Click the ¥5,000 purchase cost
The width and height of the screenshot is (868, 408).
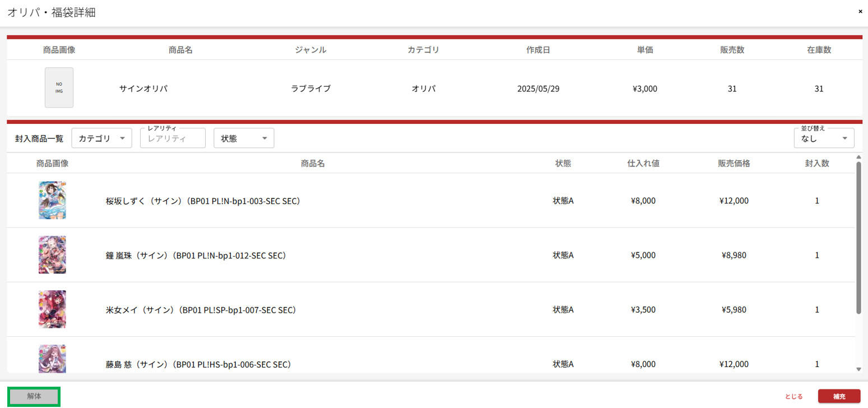[643, 255]
